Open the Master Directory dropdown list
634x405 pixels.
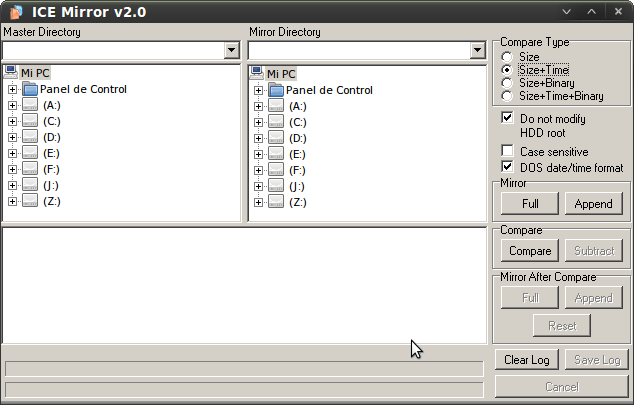(232, 50)
